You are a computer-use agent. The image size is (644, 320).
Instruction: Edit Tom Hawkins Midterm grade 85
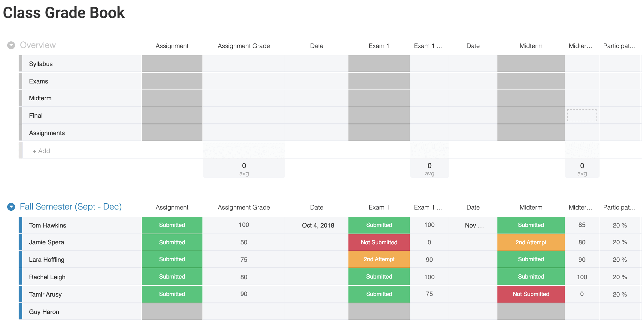pos(582,225)
